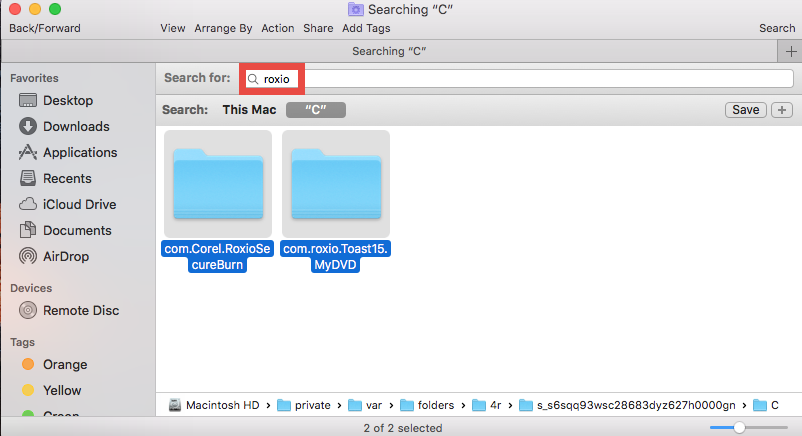Add a new Finder tab
802x436 pixels.
pos(790,52)
